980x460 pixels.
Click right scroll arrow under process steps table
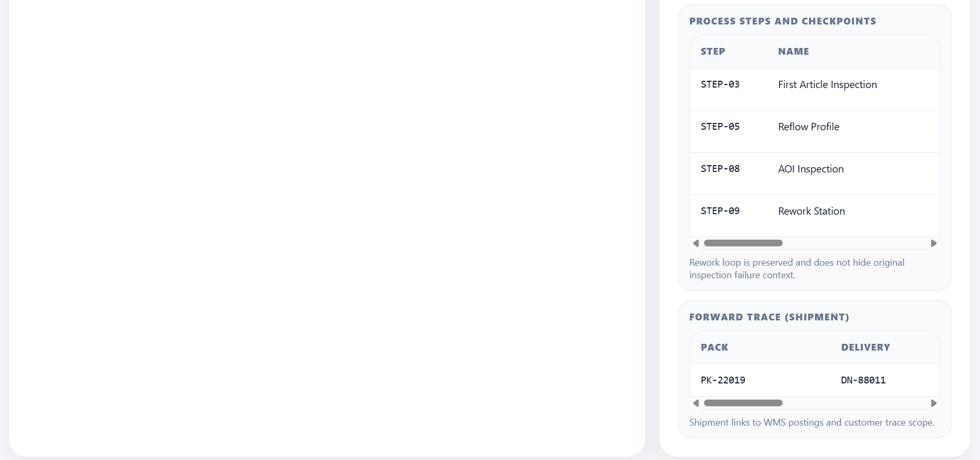(934, 243)
